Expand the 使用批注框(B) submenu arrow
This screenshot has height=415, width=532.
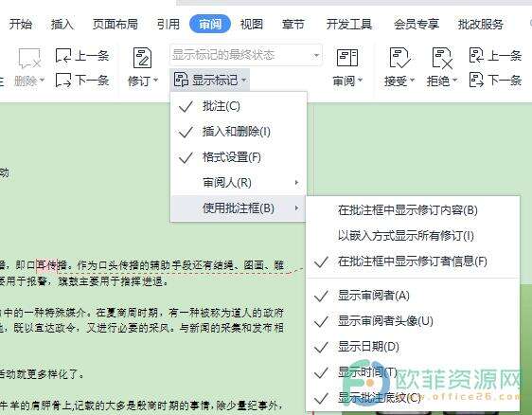pos(296,208)
